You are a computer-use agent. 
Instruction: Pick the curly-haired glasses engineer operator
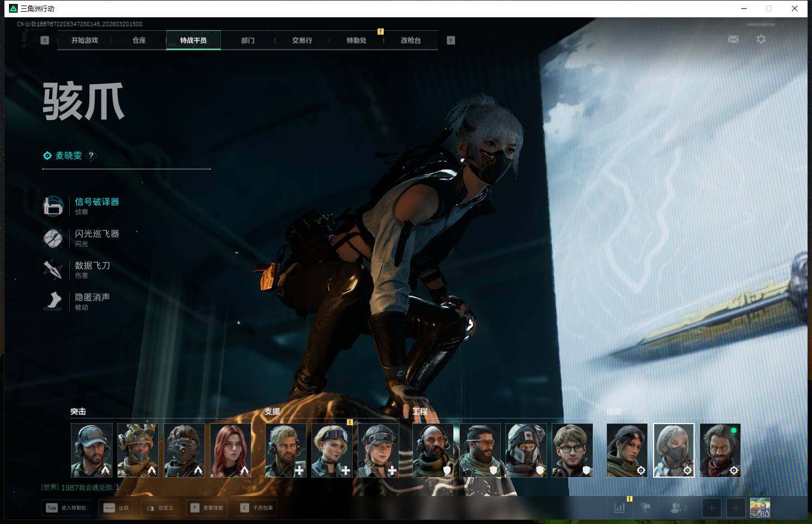(x=572, y=450)
